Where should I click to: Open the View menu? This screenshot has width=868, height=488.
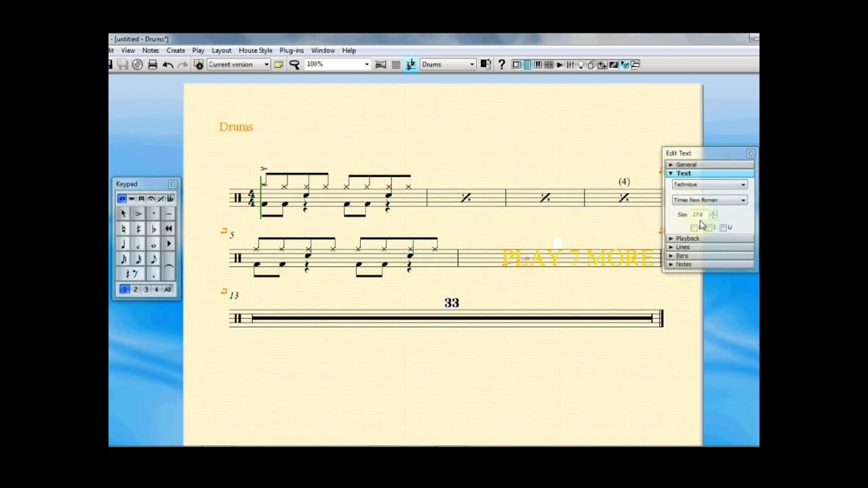(127, 50)
